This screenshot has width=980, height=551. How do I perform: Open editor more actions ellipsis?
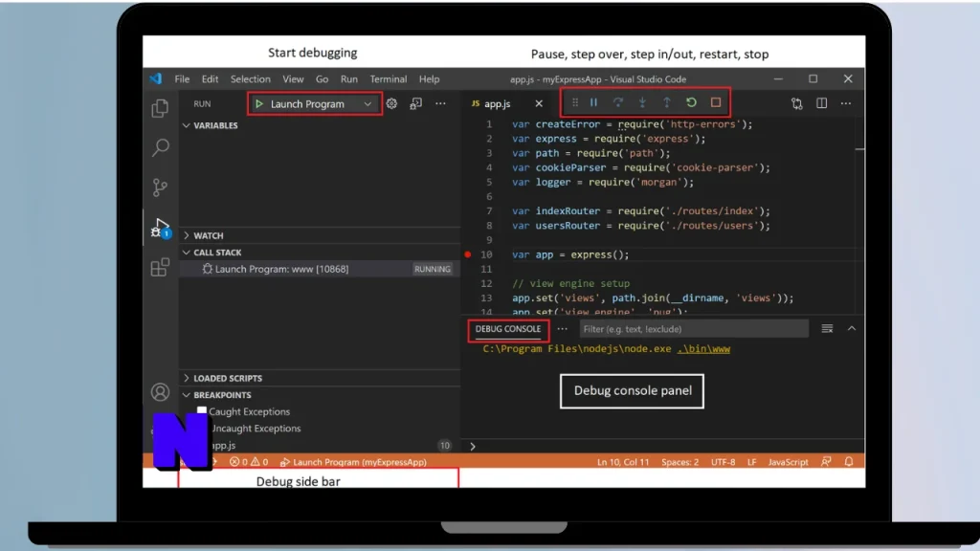(846, 103)
